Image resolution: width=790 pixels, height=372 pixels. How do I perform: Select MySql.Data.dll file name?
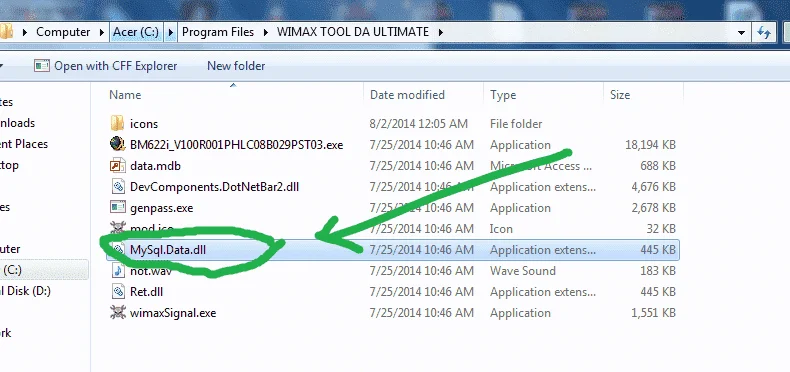pos(168,250)
